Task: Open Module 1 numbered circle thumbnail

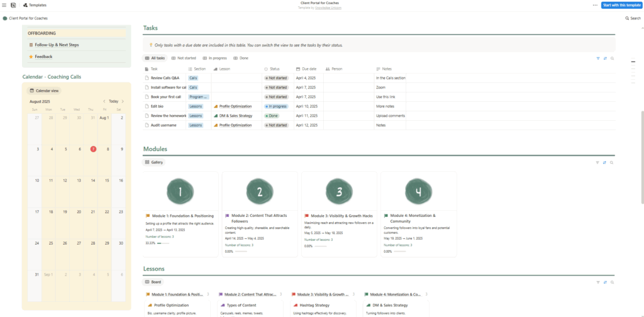Action: 180,192
